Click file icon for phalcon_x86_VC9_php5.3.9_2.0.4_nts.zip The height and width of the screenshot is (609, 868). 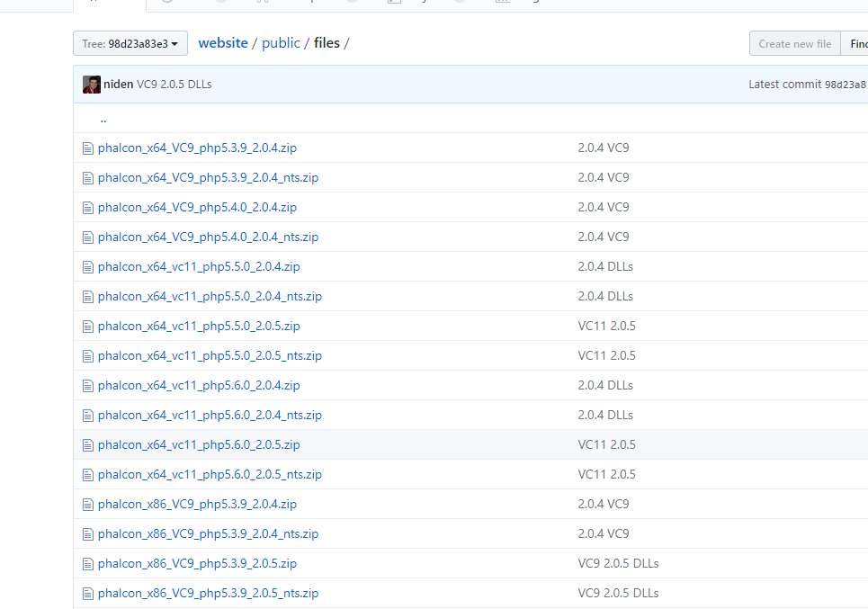(x=87, y=534)
